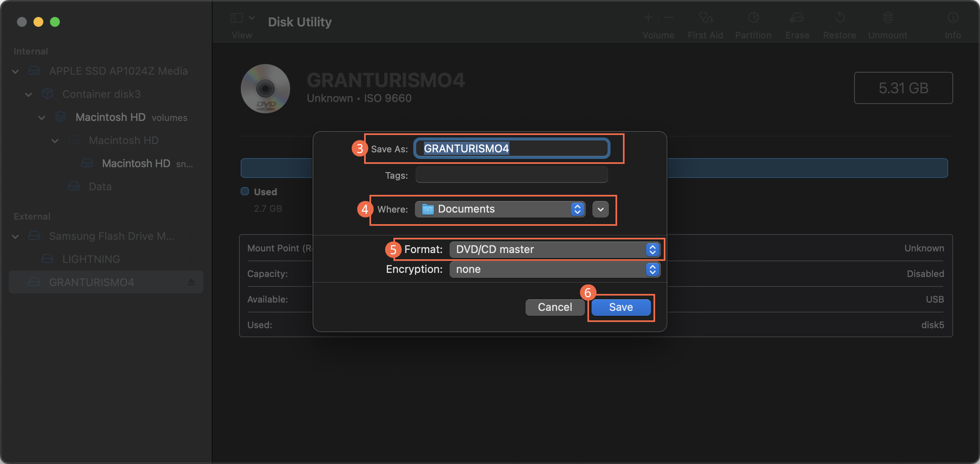Edit the Save As filename field

click(511, 148)
